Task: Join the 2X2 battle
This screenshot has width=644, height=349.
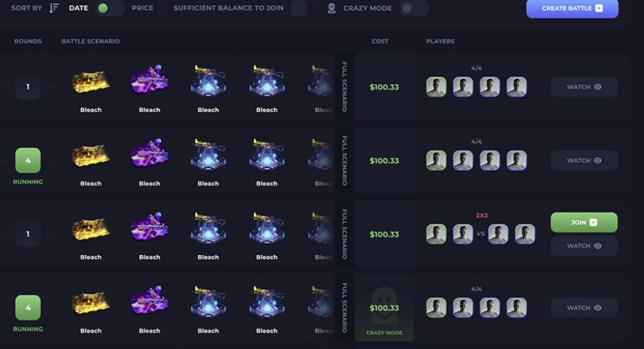Action: (583, 222)
